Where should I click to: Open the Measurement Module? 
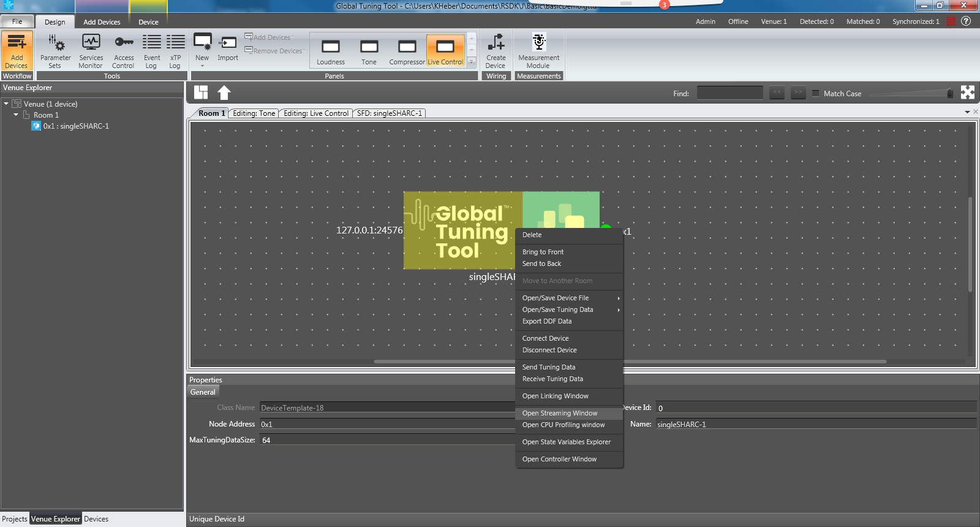coord(538,51)
